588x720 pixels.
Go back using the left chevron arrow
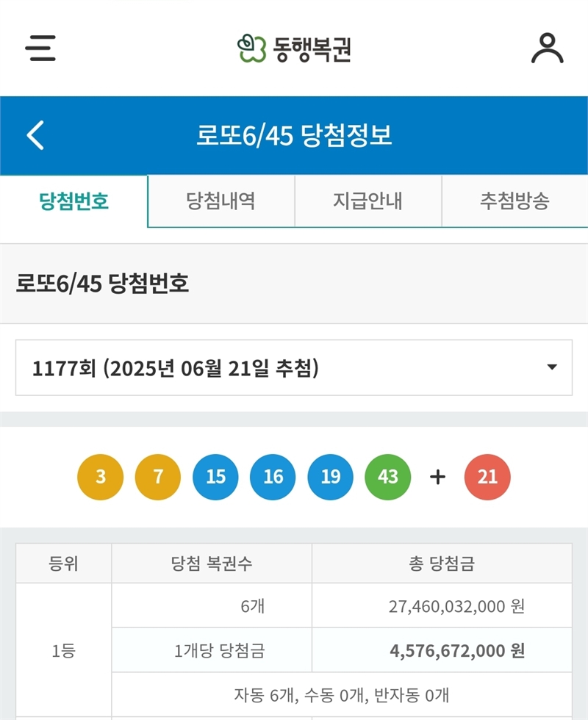point(35,136)
